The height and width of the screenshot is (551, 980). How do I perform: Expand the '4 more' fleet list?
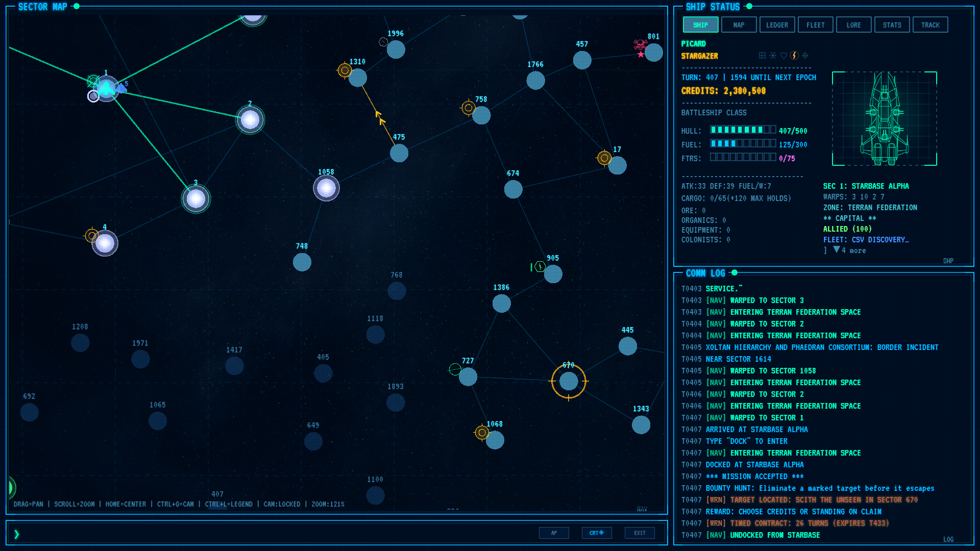click(x=849, y=250)
